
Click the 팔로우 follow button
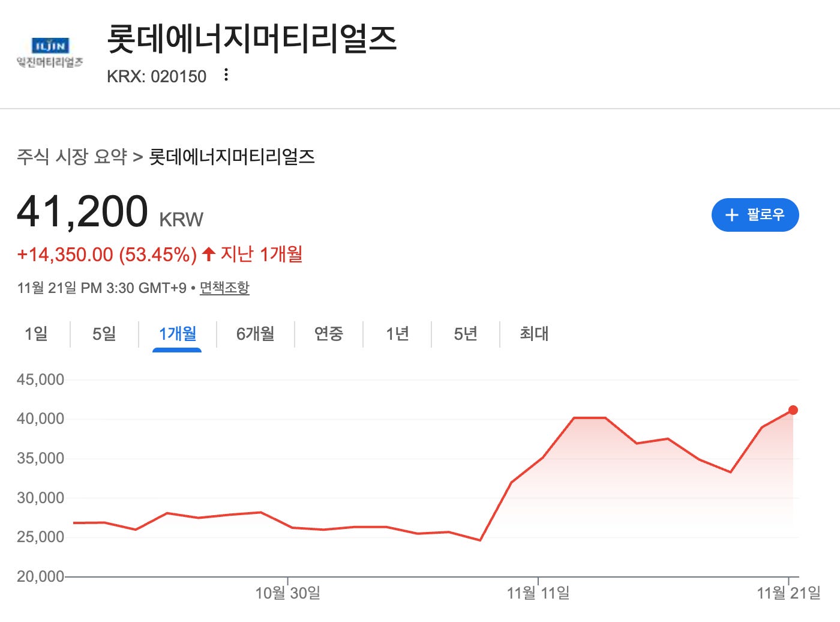tap(755, 215)
